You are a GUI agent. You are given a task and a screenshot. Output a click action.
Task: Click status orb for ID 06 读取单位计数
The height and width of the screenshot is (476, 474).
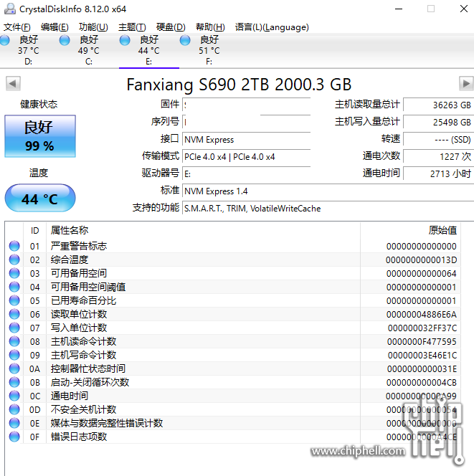click(x=14, y=314)
